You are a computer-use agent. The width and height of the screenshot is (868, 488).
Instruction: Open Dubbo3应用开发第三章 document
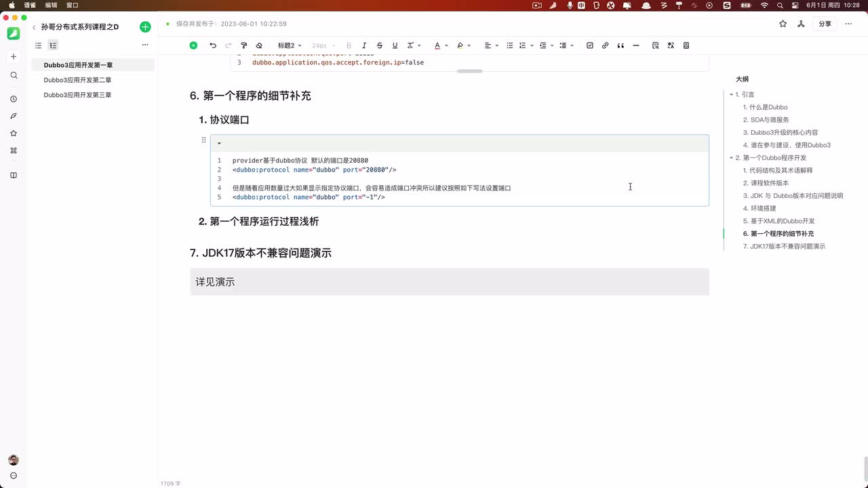tap(93, 95)
